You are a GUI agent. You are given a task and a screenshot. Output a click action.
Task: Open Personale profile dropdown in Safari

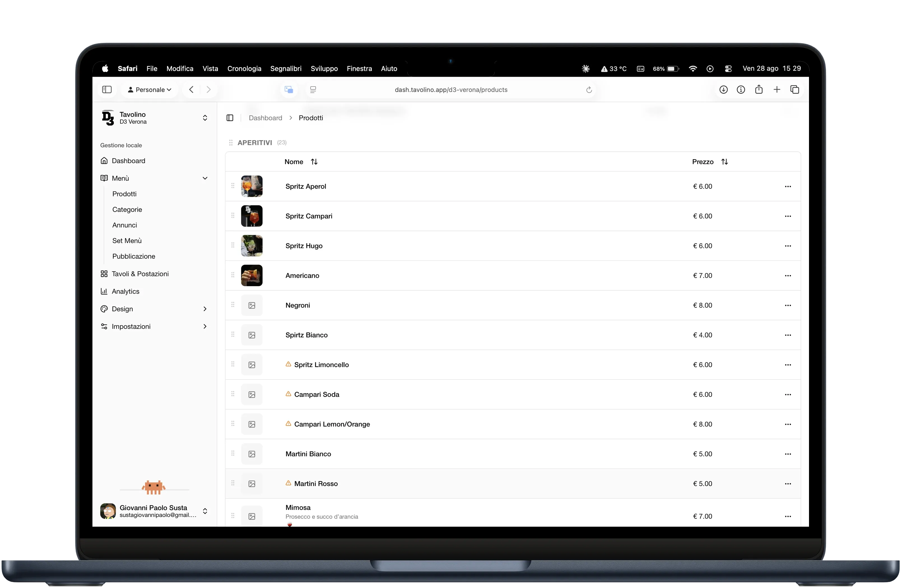(150, 90)
